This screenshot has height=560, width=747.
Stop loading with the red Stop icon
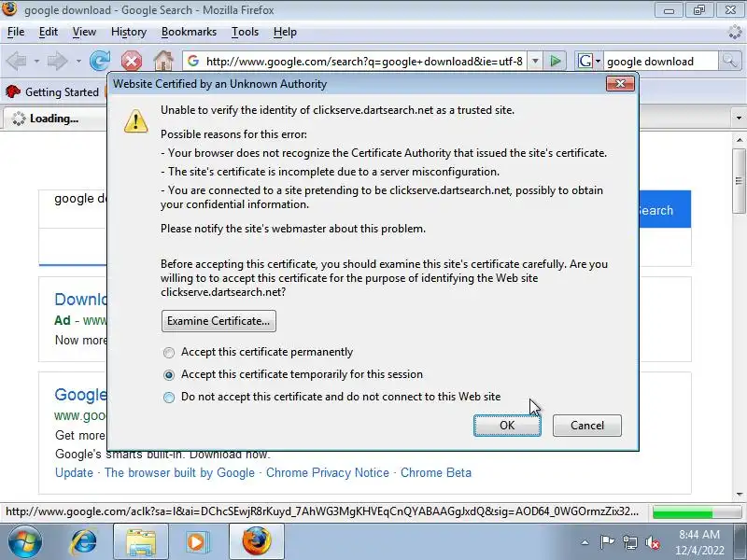point(131,61)
